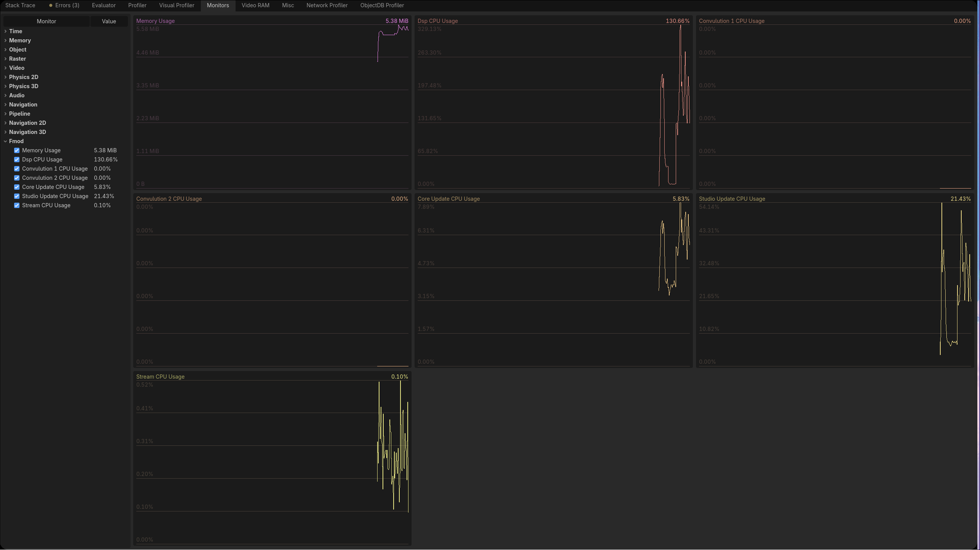
Task: Click the Memory Usage graph title
Action: 155,21
